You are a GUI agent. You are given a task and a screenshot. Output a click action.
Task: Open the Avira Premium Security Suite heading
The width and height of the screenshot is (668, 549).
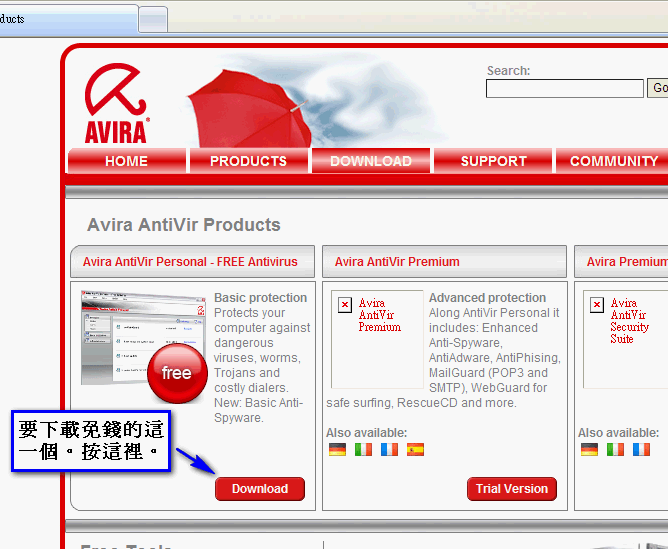pyautogui.click(x=627, y=262)
